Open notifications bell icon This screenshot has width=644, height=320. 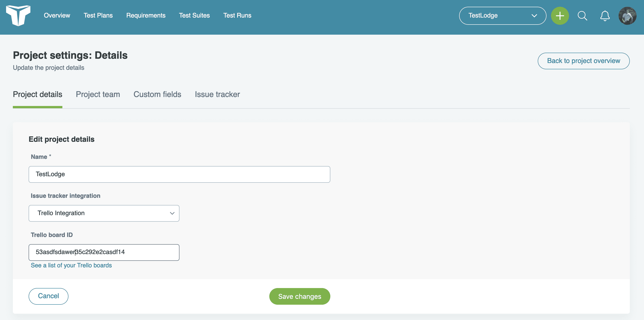pos(605,16)
